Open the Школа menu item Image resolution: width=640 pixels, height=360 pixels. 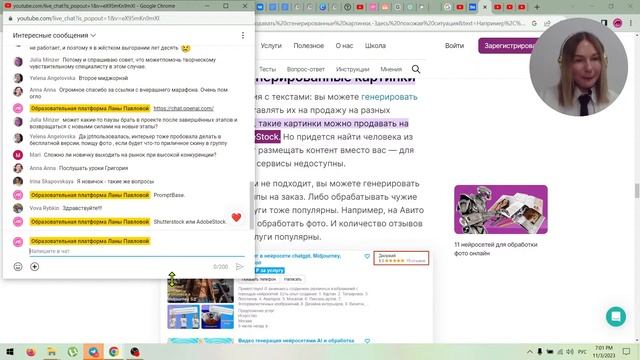pyautogui.click(x=375, y=46)
